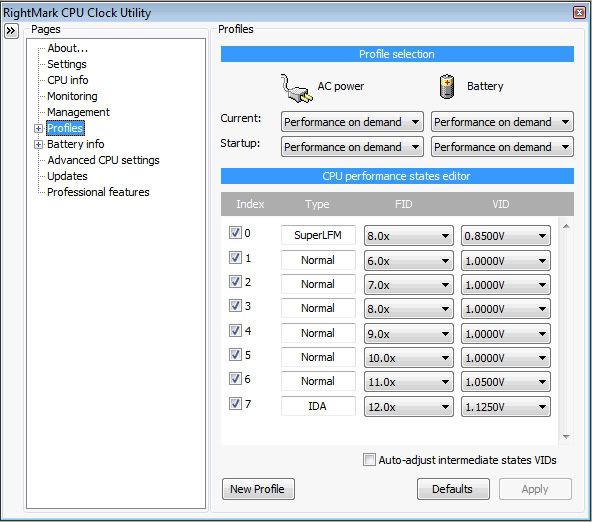
Task: Open the Startup Battery profile dropdown
Action: (x=502, y=147)
